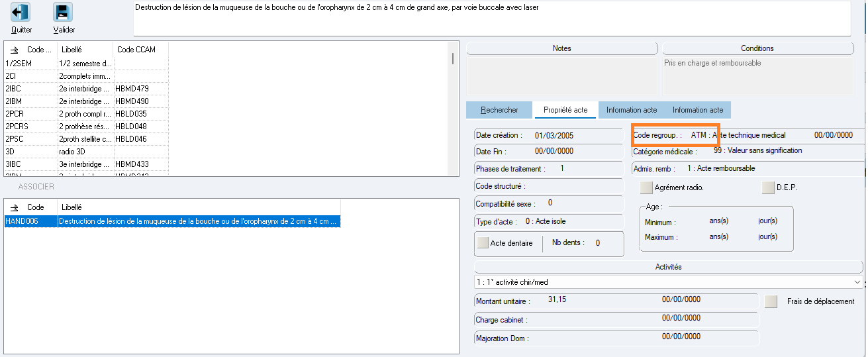The height and width of the screenshot is (357, 868).
Task: Select the 2IBC row with HBMD479
Action: tap(86, 89)
